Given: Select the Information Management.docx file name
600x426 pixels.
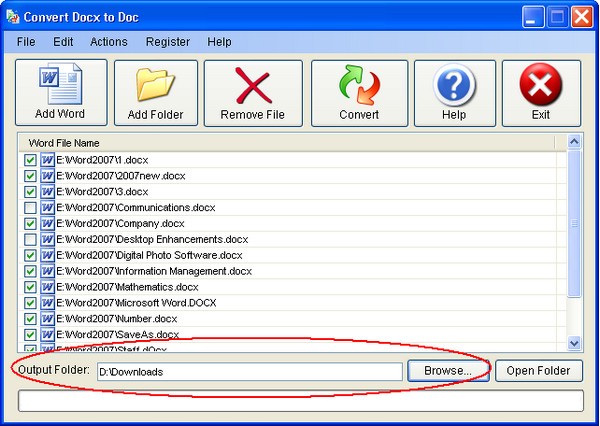Looking at the screenshot, I should [x=154, y=271].
